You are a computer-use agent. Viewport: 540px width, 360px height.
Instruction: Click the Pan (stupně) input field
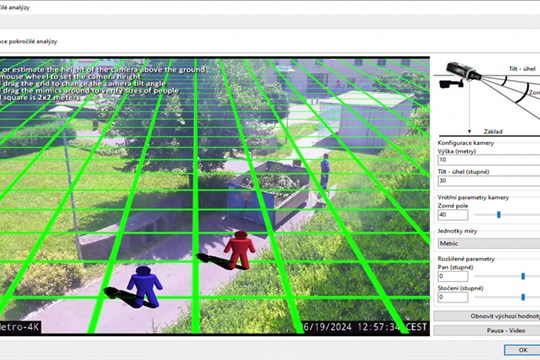[x=453, y=276]
